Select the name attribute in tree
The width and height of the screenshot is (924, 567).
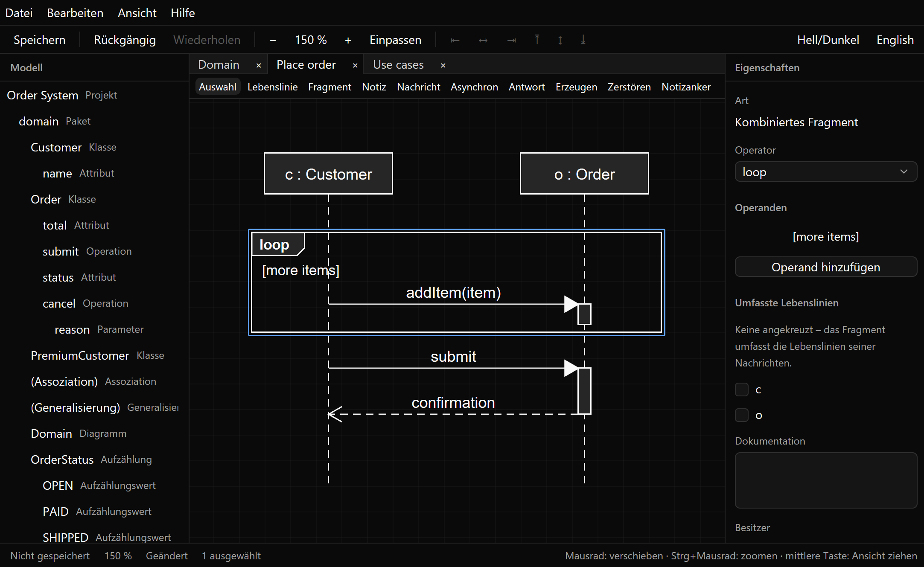(94, 173)
